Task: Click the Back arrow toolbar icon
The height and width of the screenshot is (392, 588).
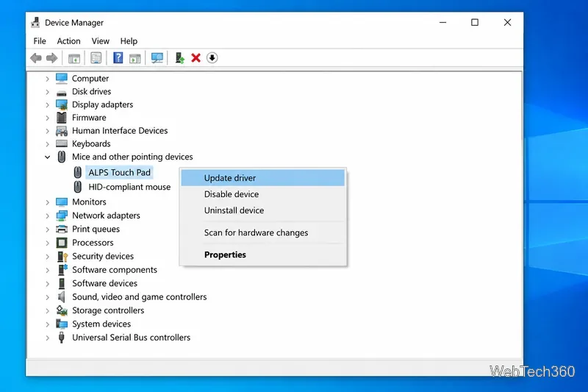Action: click(x=36, y=58)
